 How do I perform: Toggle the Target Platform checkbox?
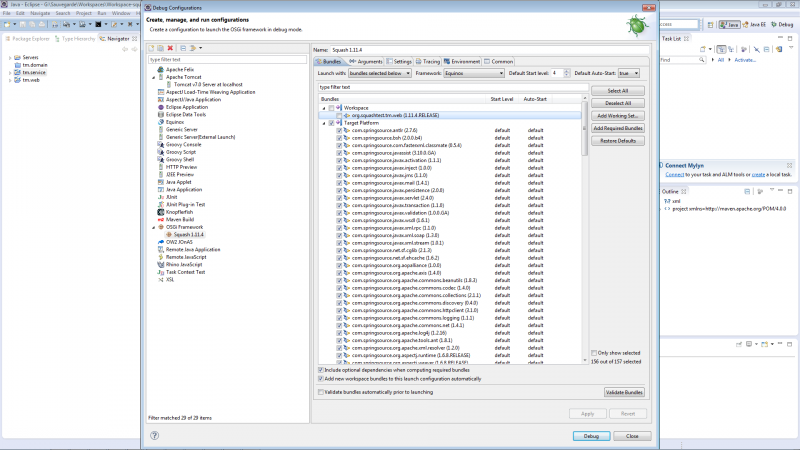click(331, 123)
